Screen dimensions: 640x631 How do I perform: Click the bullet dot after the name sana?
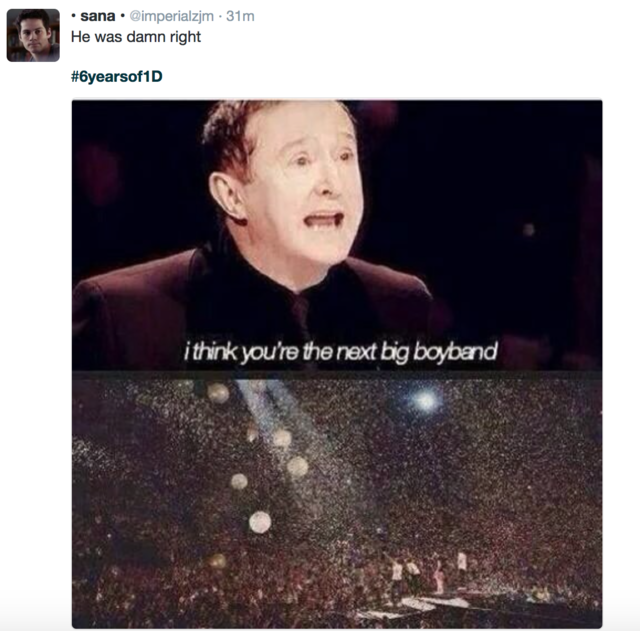pyautogui.click(x=122, y=17)
